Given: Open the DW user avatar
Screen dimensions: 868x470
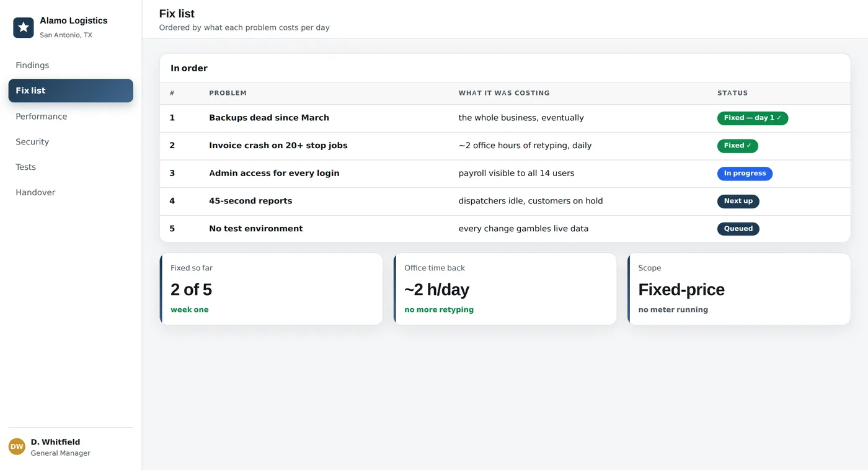Looking at the screenshot, I should tap(17, 446).
